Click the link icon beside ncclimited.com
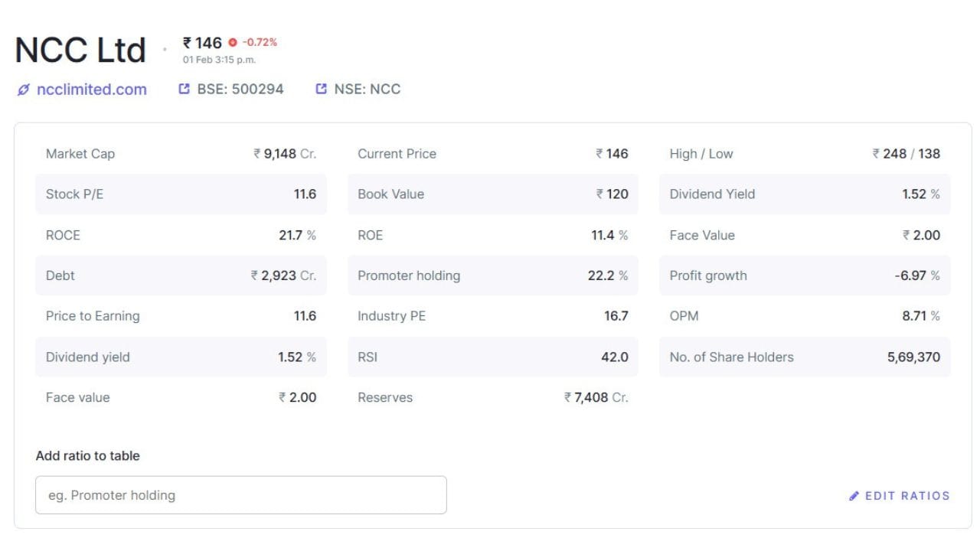The width and height of the screenshot is (980, 551). point(23,90)
